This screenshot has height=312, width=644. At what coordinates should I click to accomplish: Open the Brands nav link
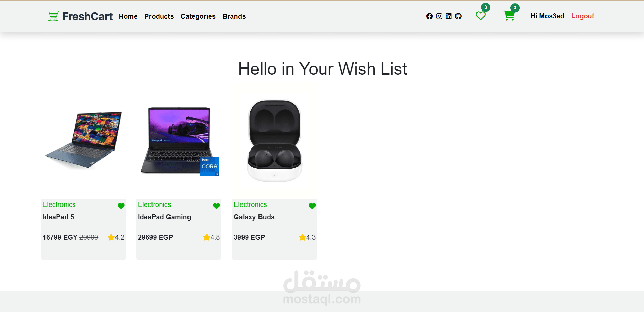coord(234,16)
